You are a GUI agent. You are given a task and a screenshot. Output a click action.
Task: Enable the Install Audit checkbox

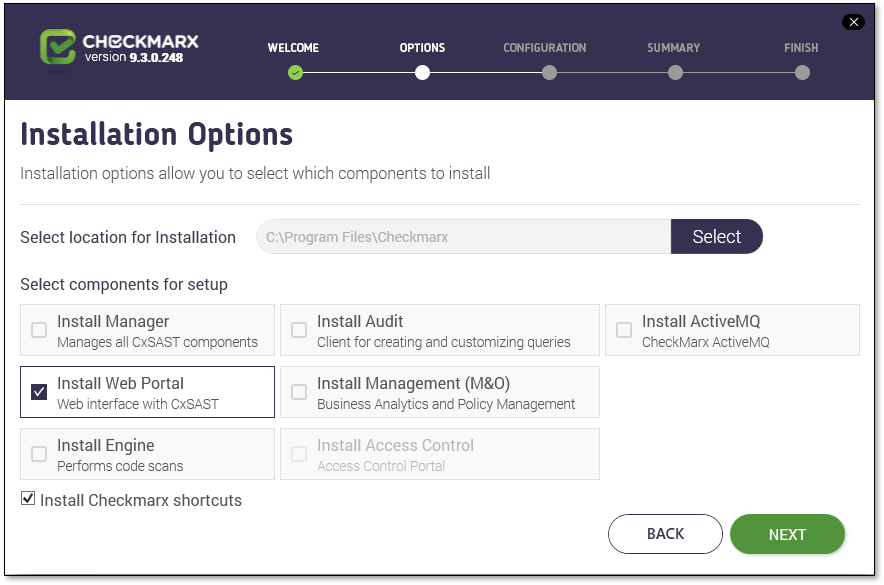coord(299,330)
